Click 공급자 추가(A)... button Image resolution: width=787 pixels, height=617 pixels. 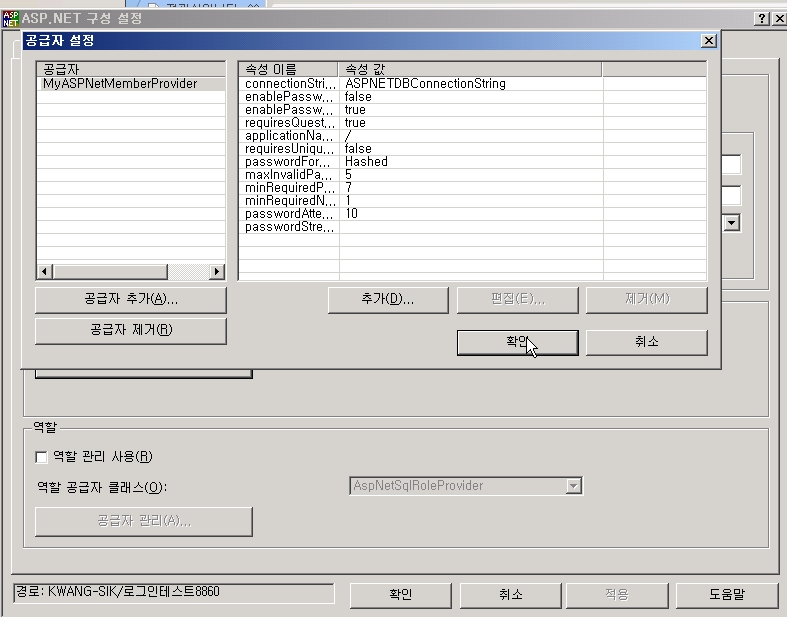point(131,300)
